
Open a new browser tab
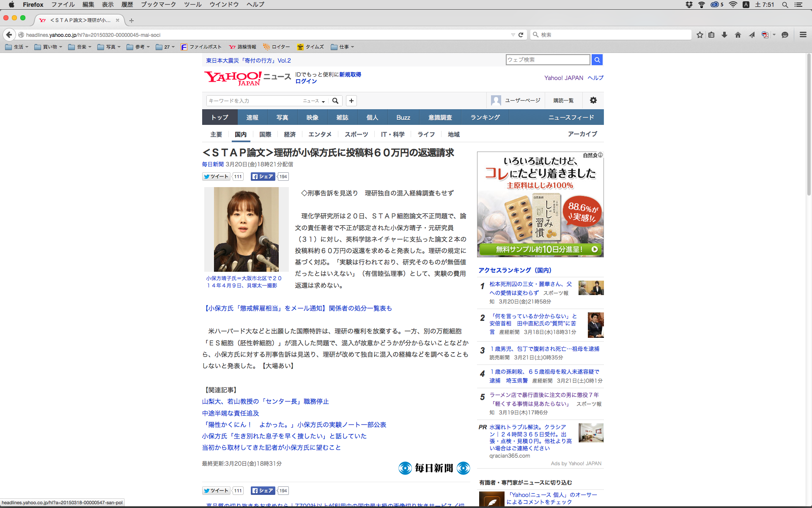[132, 20]
